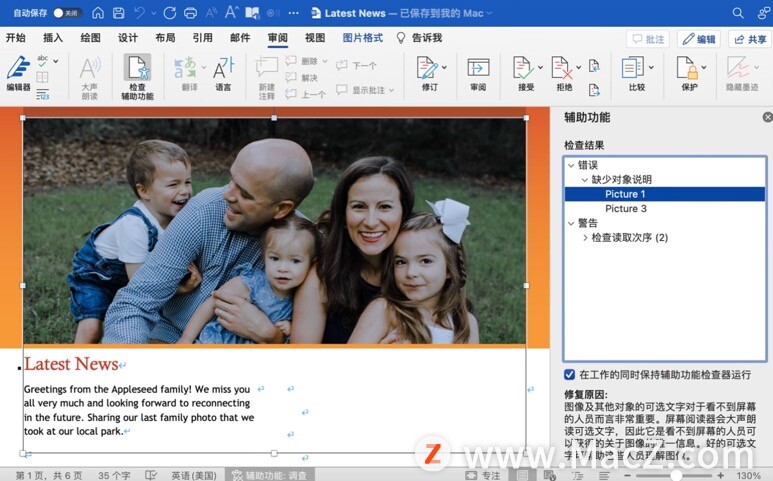
Task: Open the 插入 Insert tab
Action: click(x=53, y=37)
